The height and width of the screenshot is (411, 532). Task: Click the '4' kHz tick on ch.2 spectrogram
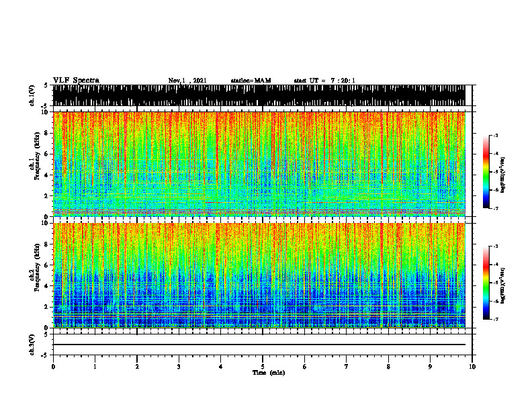coord(47,286)
